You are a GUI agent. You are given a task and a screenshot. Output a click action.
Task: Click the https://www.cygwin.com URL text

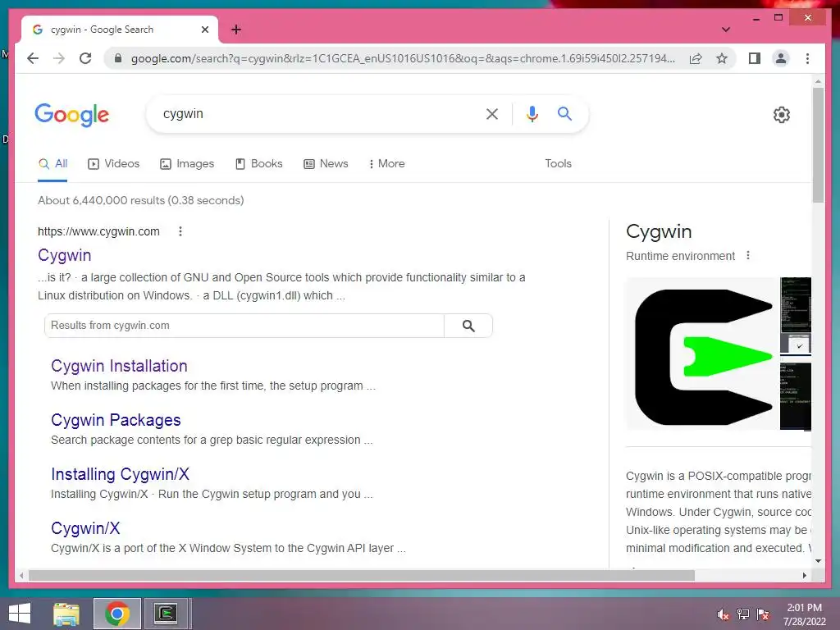pos(98,231)
